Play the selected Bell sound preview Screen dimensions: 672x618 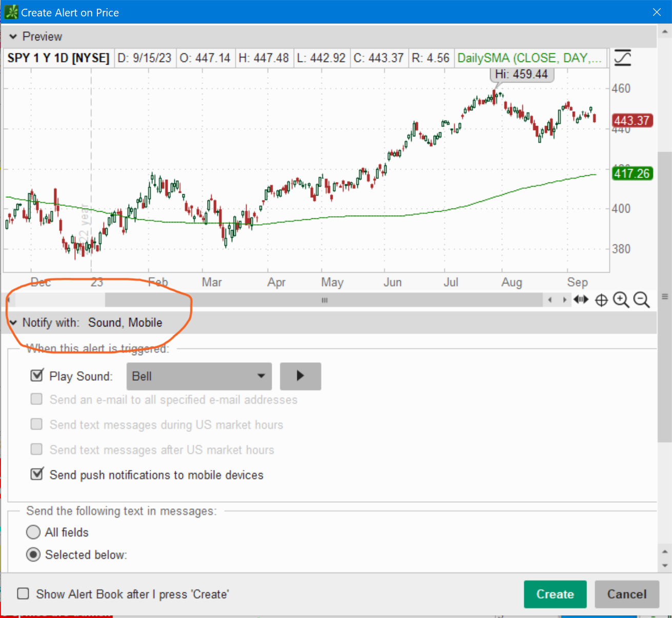coord(300,376)
